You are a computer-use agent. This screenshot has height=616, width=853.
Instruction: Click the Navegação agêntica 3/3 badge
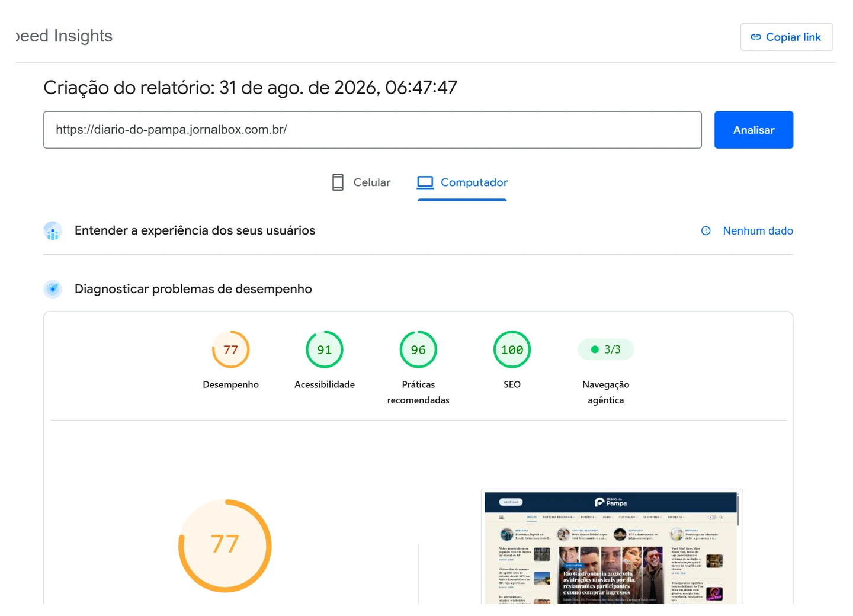[x=605, y=349]
